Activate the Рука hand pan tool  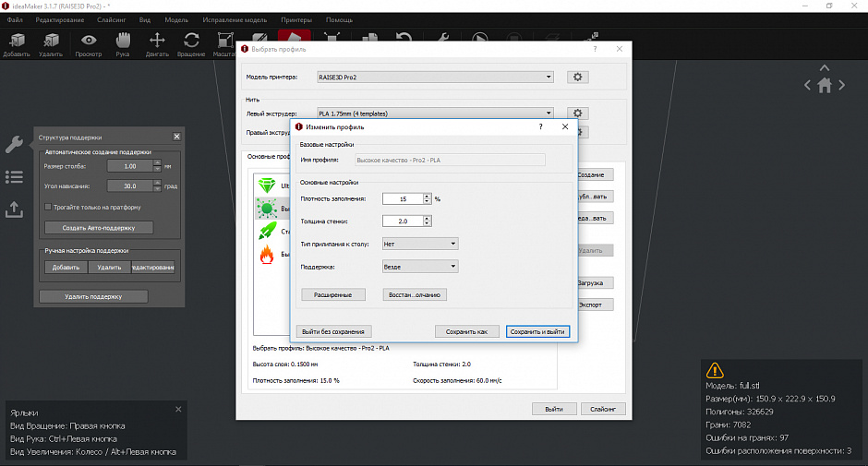[x=123, y=44]
